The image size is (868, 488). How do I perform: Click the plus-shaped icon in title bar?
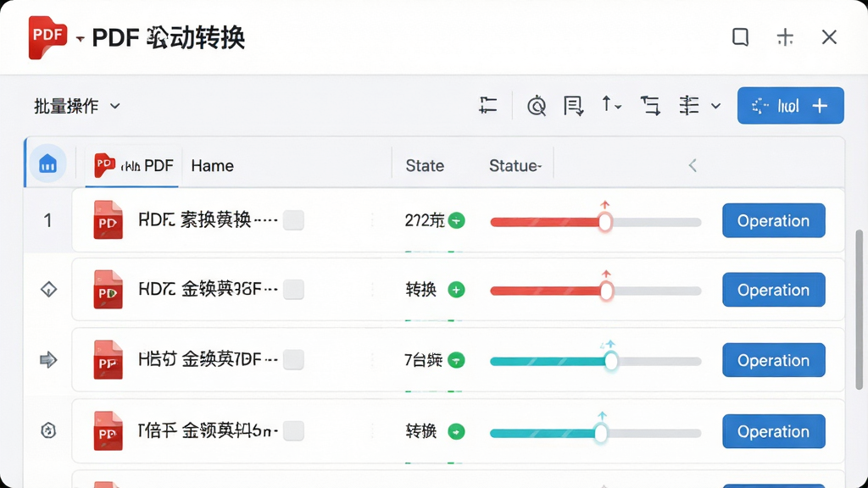pos(785,37)
